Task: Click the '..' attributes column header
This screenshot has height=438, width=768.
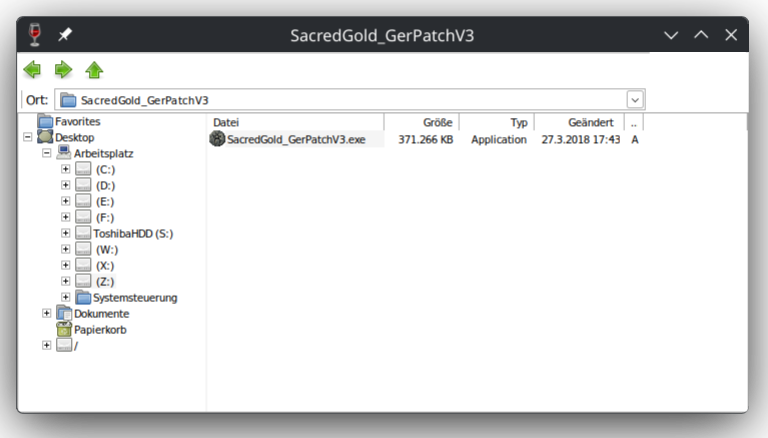Action: (634, 122)
